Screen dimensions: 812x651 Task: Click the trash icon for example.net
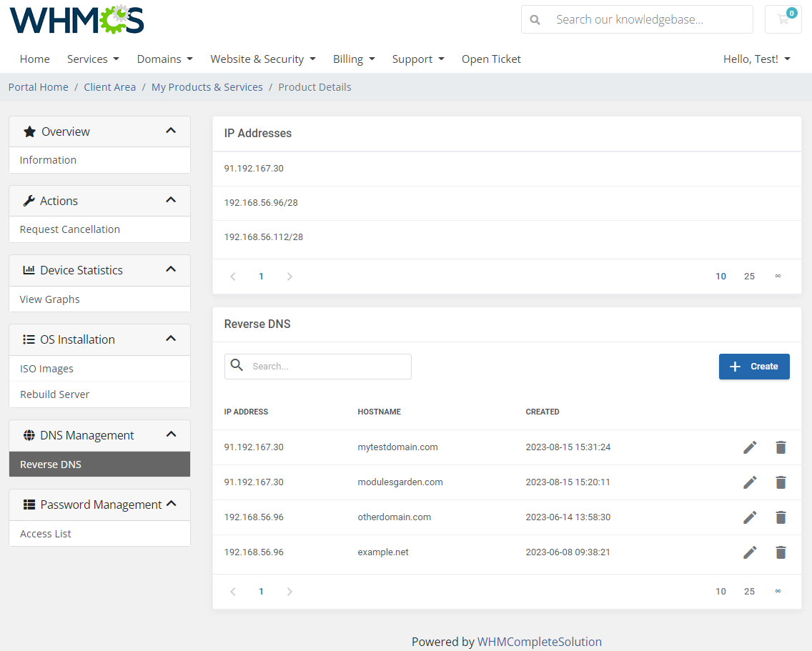[x=781, y=552]
